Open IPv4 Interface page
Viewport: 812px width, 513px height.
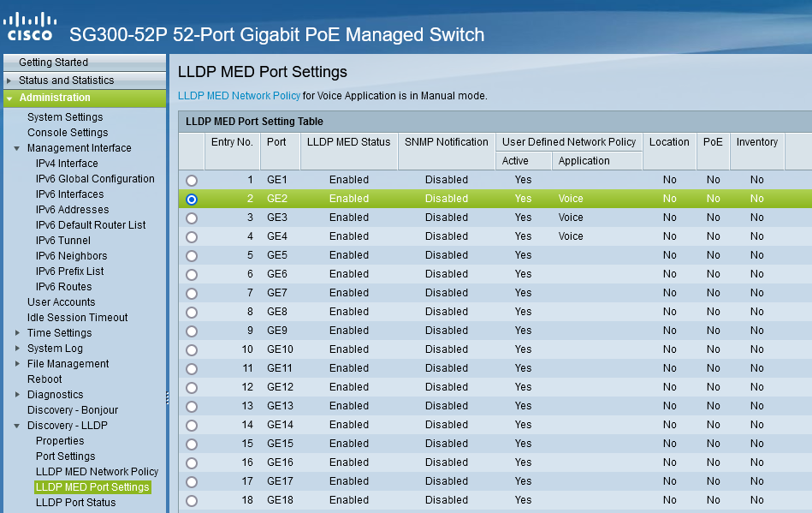pyautogui.click(x=67, y=164)
